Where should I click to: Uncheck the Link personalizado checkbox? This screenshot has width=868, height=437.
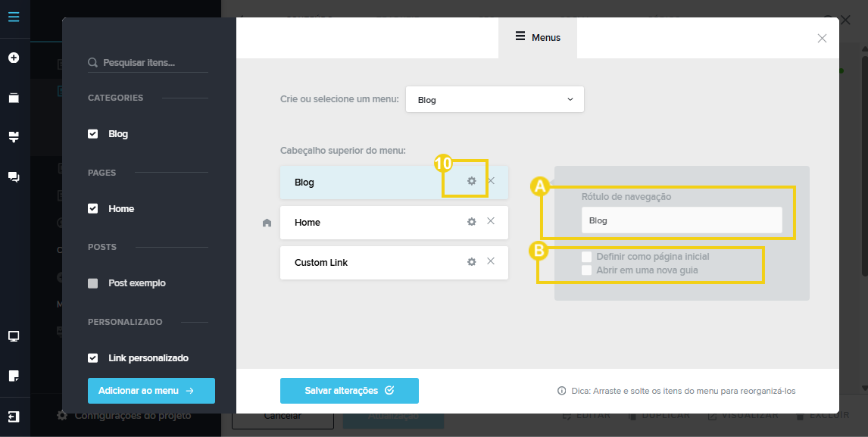(93, 357)
